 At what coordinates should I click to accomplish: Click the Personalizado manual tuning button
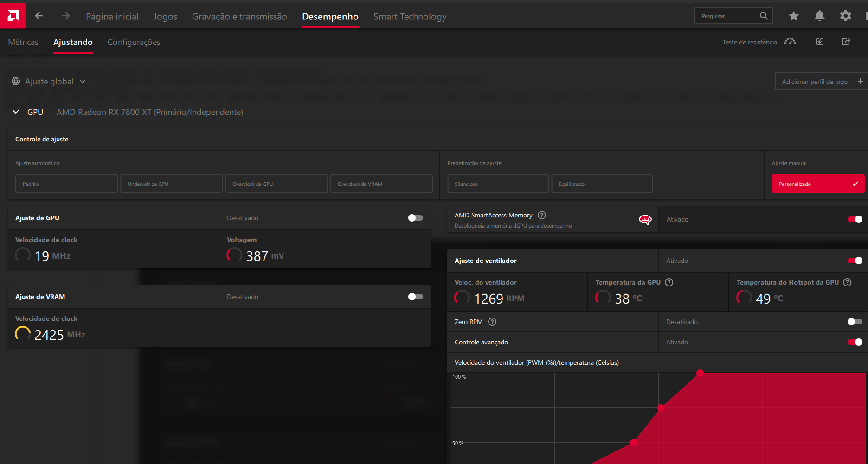818,184
